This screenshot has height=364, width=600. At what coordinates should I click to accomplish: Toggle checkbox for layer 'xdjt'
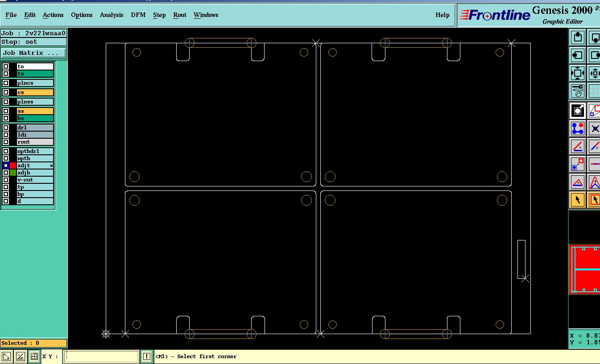tap(6, 165)
